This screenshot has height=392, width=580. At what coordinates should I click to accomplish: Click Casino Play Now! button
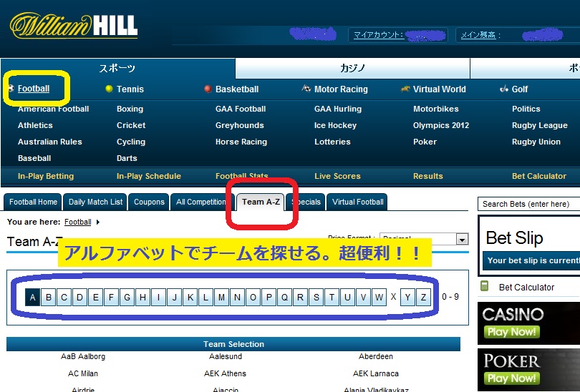511,332
